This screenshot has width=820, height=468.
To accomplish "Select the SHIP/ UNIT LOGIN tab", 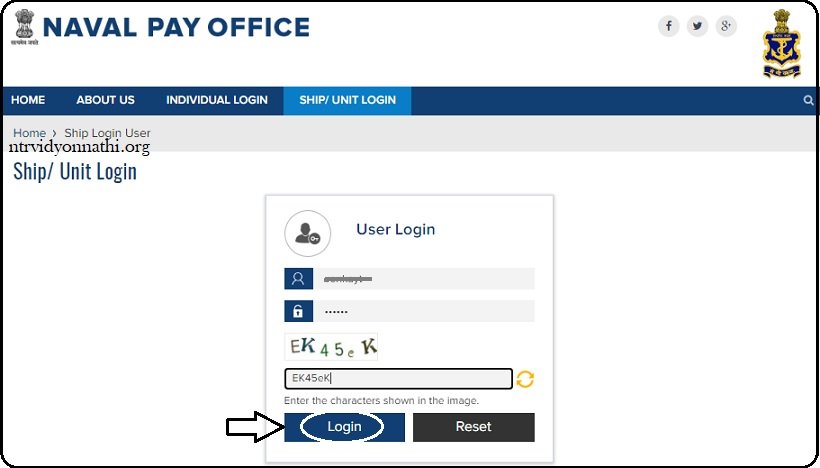I will [347, 100].
